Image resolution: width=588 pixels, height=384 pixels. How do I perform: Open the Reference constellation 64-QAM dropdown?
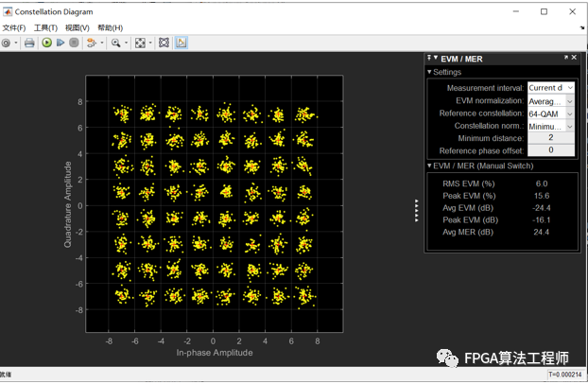coord(550,113)
